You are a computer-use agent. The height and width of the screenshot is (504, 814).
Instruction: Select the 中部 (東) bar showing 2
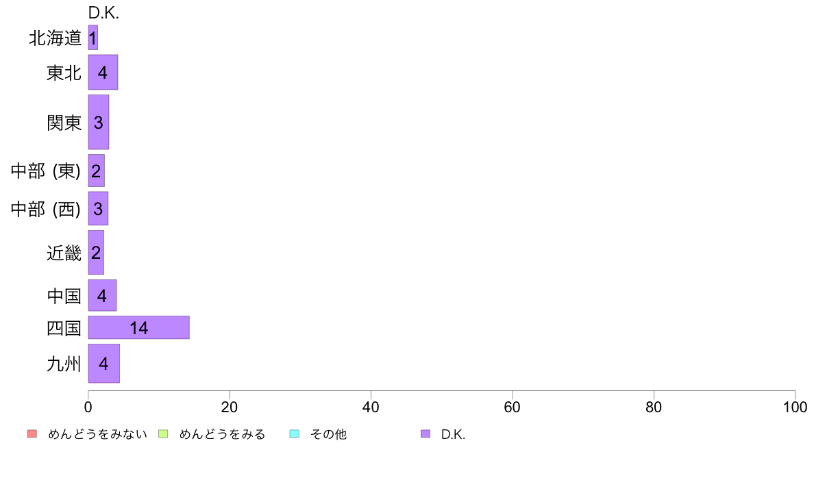pyautogui.click(x=96, y=171)
